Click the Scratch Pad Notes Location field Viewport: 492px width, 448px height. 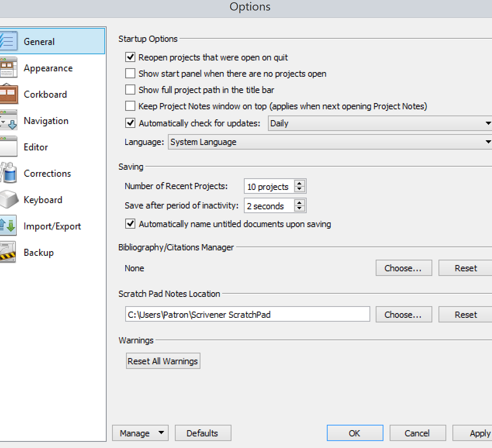247,314
